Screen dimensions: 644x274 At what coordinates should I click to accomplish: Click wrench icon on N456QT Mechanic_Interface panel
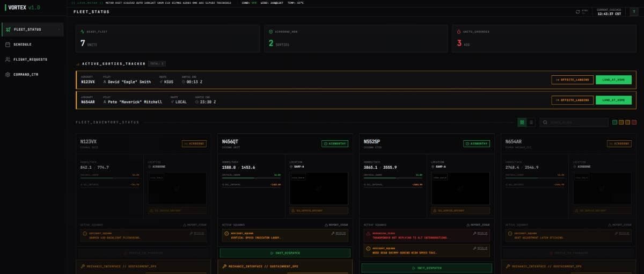coord(225,266)
